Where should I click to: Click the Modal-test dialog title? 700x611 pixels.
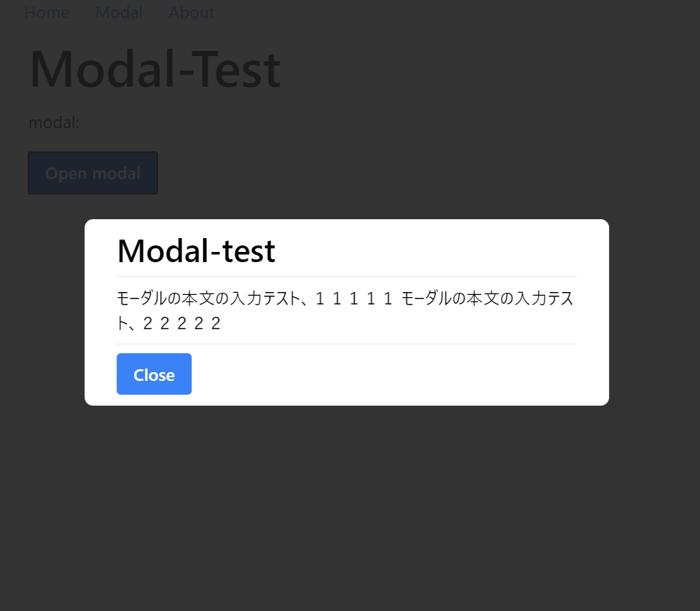(x=196, y=251)
